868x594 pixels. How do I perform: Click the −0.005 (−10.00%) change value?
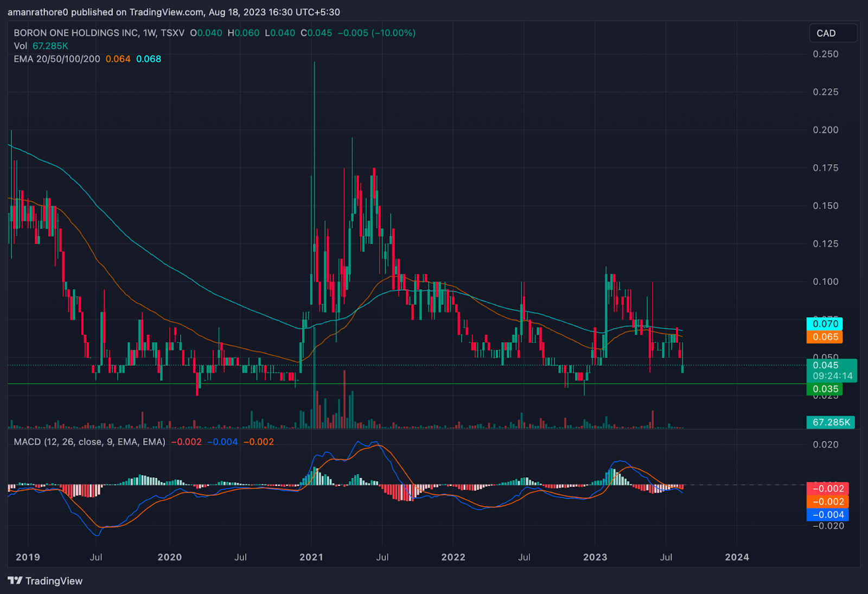tap(376, 33)
